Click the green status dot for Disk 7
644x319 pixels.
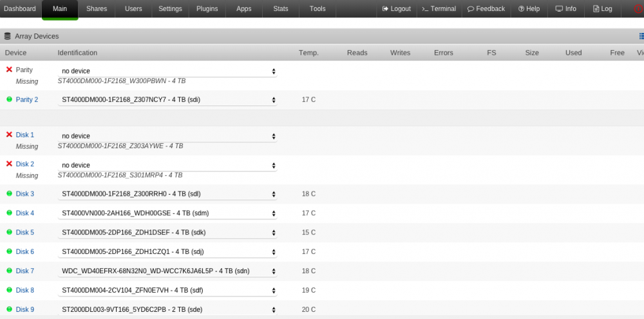point(10,271)
